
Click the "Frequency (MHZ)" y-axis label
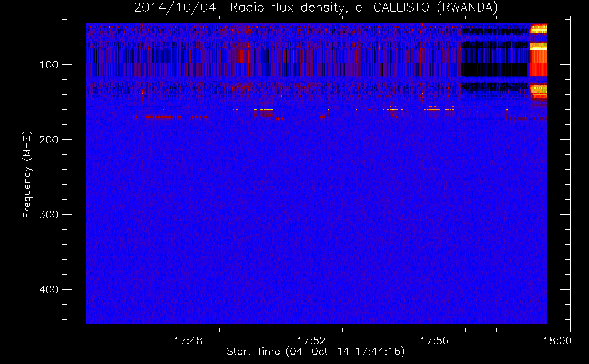(27, 175)
